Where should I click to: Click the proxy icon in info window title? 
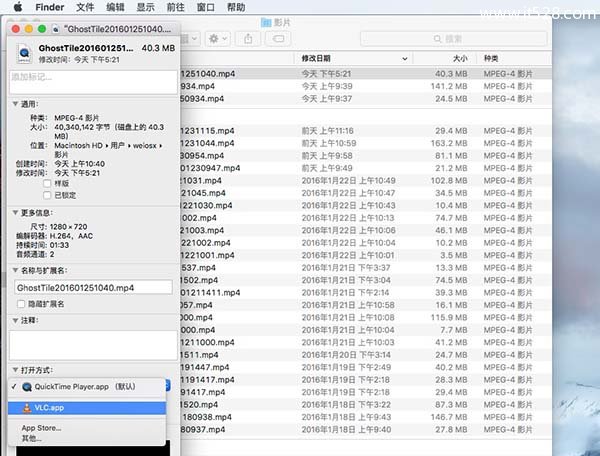(x=56, y=29)
